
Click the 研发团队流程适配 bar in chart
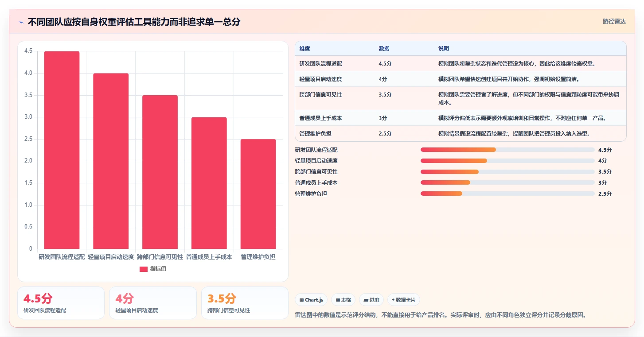(62, 150)
